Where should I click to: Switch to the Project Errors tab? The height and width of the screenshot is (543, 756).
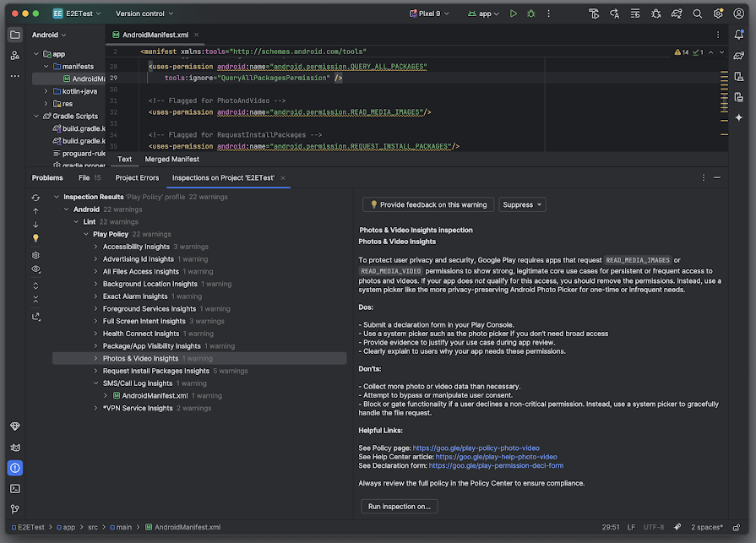click(x=137, y=178)
